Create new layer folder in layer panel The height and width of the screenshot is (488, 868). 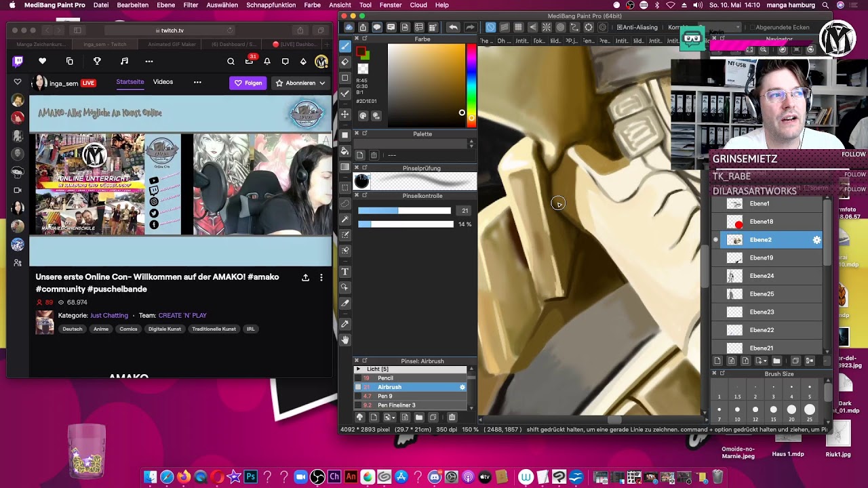pyautogui.click(x=776, y=361)
